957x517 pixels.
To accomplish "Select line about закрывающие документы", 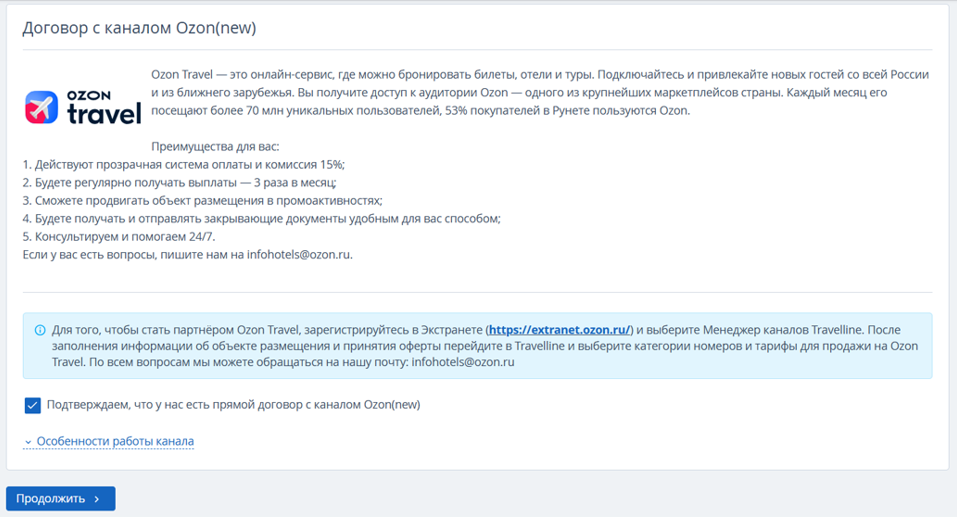I will (261, 219).
